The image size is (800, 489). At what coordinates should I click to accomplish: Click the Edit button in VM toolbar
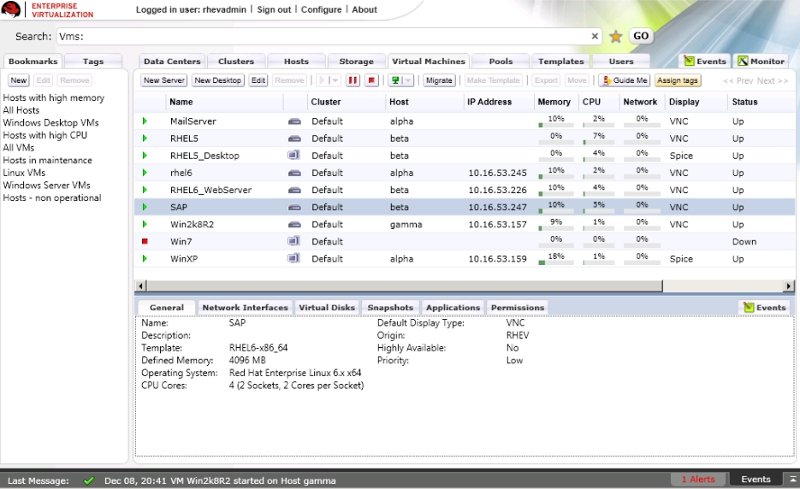pos(258,80)
